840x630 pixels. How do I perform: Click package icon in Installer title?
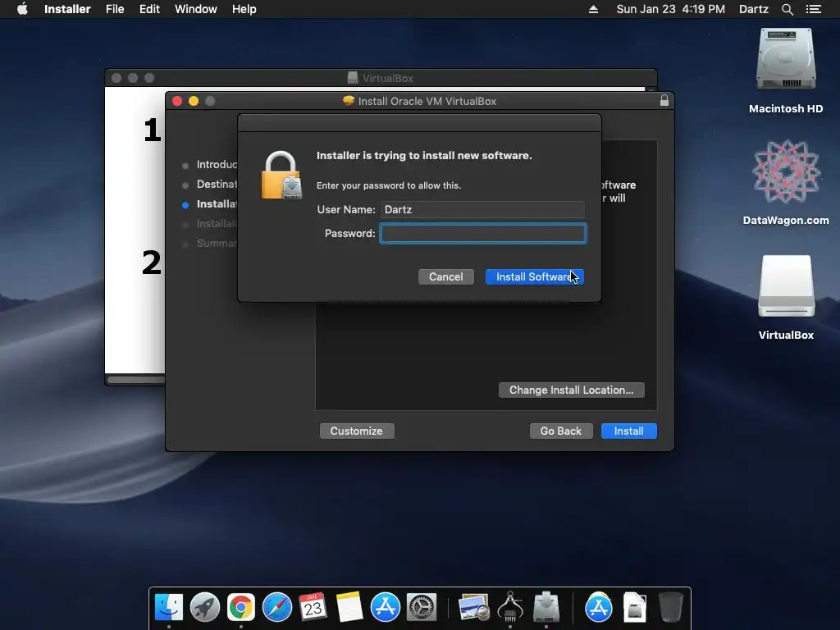(x=349, y=101)
